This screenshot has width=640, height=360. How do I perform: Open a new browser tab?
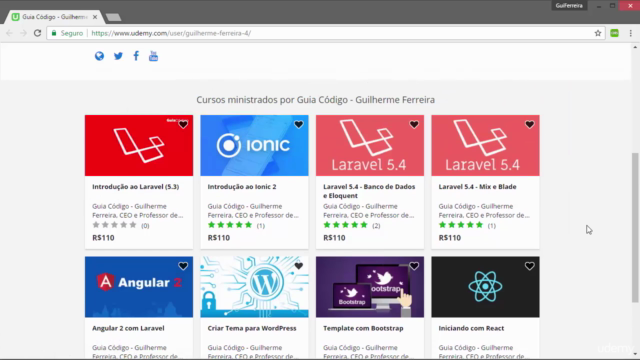point(113,17)
